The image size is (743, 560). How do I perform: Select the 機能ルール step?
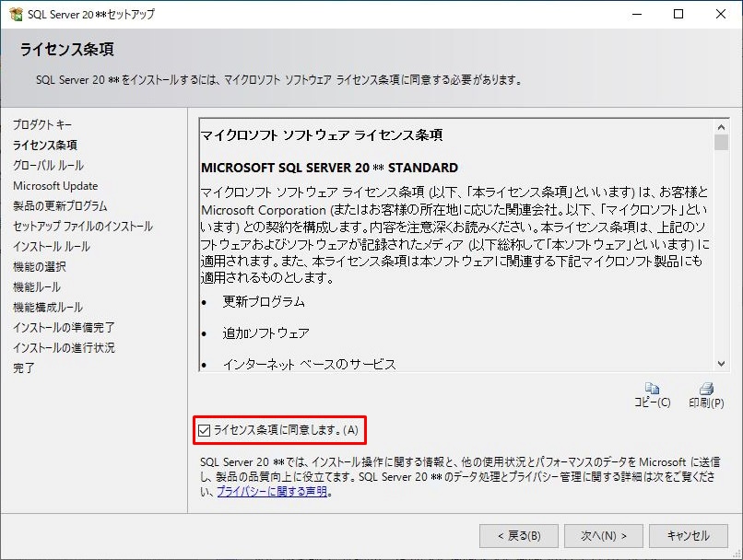click(37, 287)
